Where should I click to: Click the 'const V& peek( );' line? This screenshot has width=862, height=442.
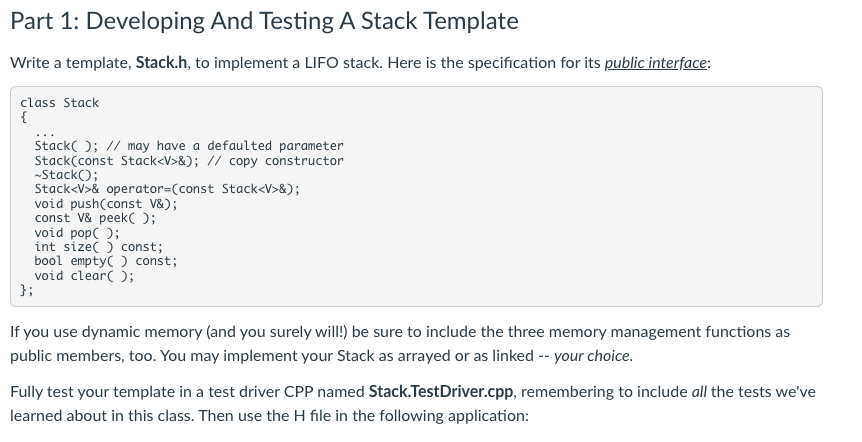coord(95,218)
